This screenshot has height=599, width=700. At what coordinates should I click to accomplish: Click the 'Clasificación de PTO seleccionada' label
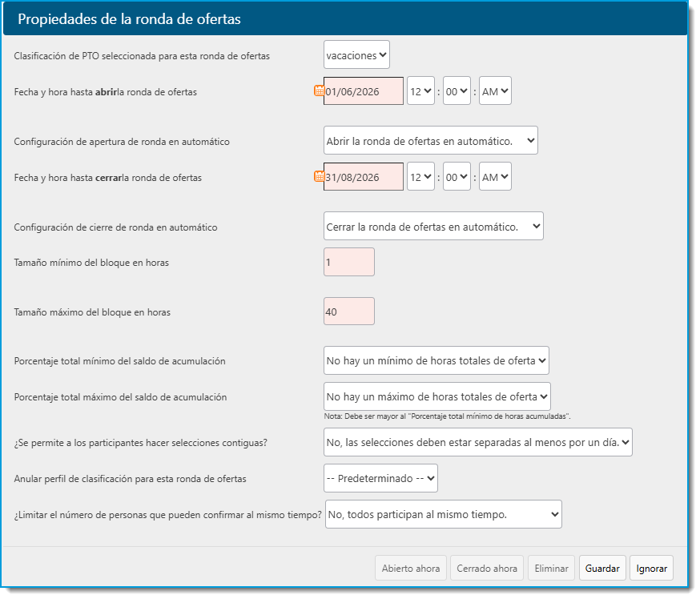point(142,56)
